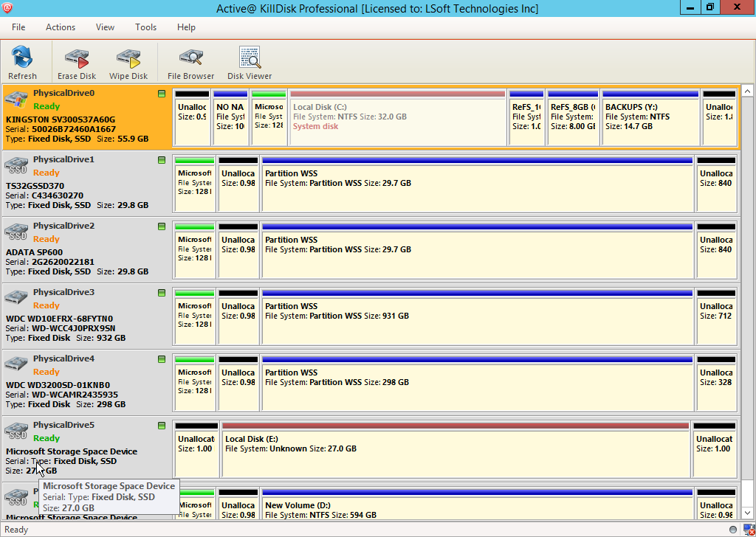756x537 pixels.
Task: Open the File menu
Action: (x=18, y=27)
